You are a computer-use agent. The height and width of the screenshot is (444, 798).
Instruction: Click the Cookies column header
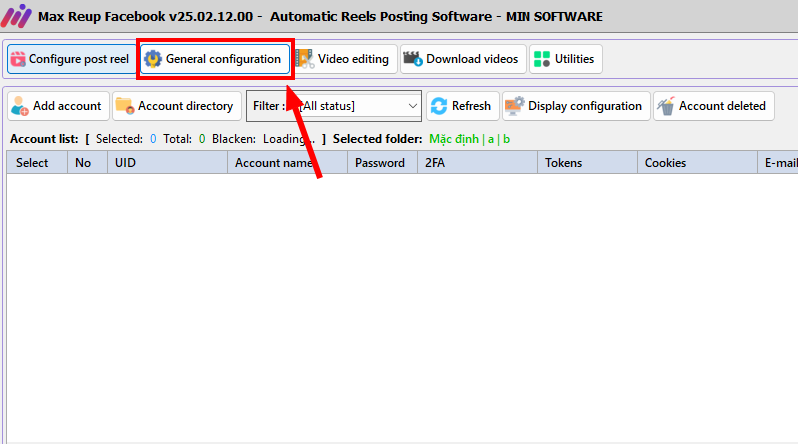(697, 163)
